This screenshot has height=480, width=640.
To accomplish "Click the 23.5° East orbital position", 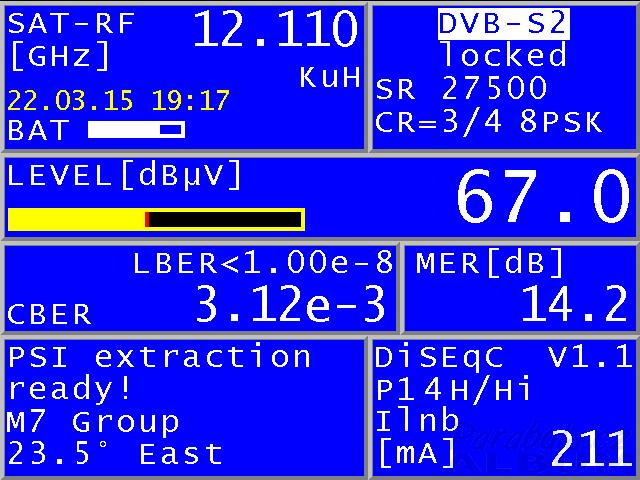I will [x=115, y=453].
